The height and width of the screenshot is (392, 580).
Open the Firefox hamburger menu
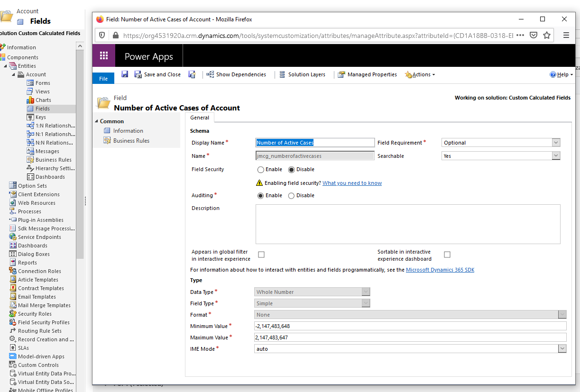pos(566,35)
